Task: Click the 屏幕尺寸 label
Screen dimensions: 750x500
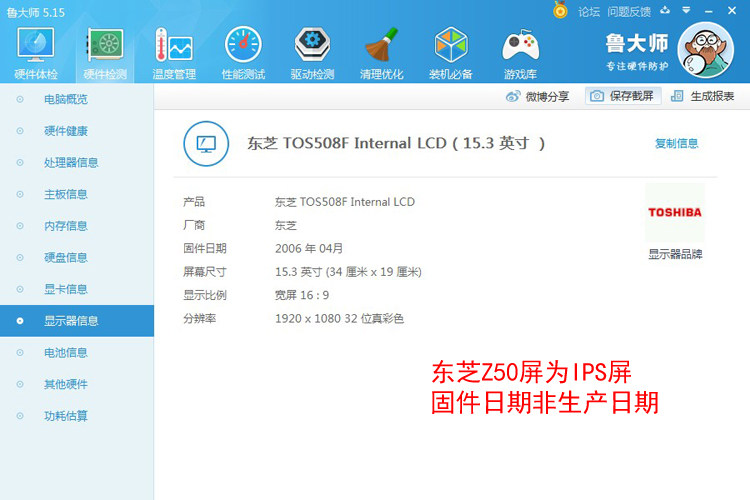Action: coord(205,272)
